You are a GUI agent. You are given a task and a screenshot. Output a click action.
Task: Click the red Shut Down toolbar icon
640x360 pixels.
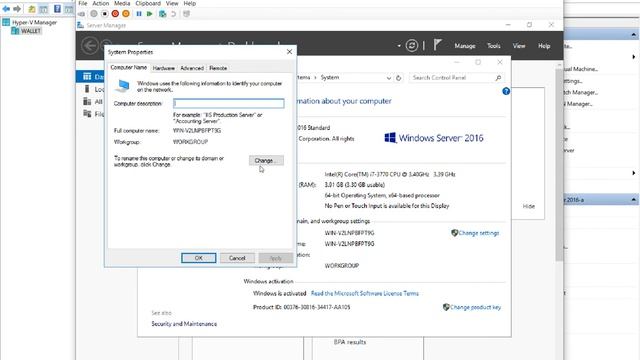coord(115,14)
